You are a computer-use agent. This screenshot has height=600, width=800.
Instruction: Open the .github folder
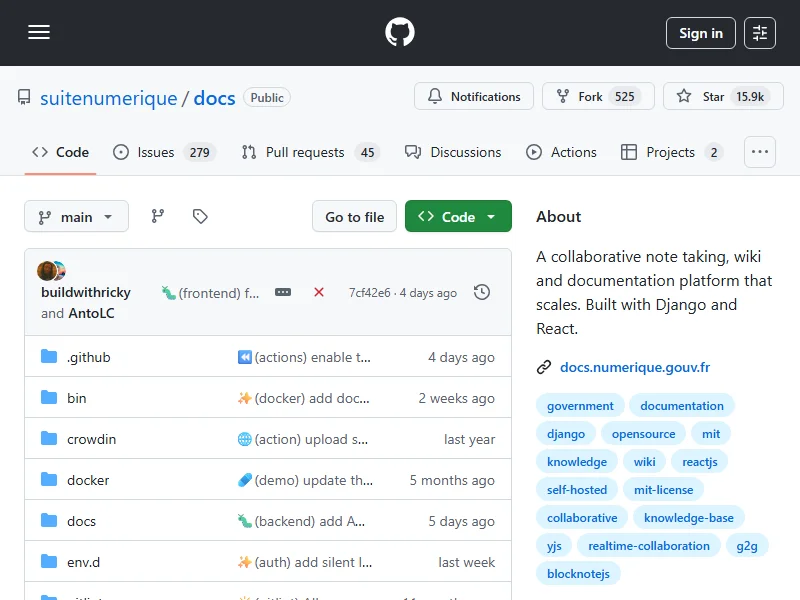click(88, 357)
